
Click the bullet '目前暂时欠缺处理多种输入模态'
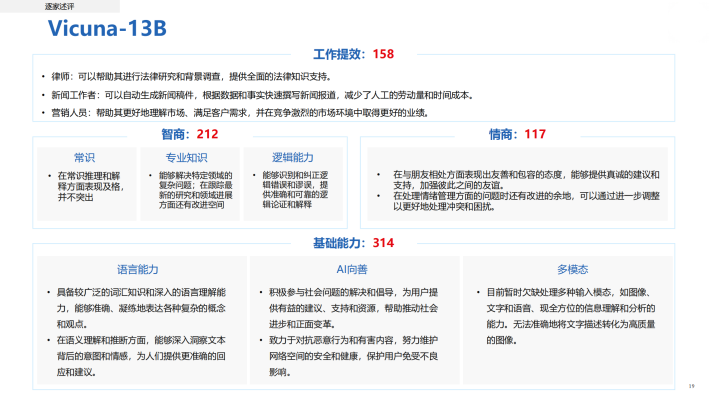(571, 316)
